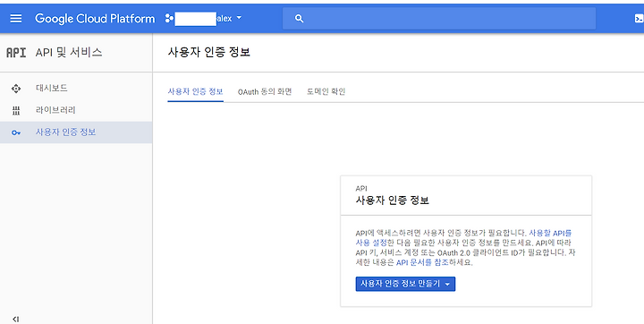
Task: Click the Google Cloud Platform logo
Action: click(x=95, y=19)
